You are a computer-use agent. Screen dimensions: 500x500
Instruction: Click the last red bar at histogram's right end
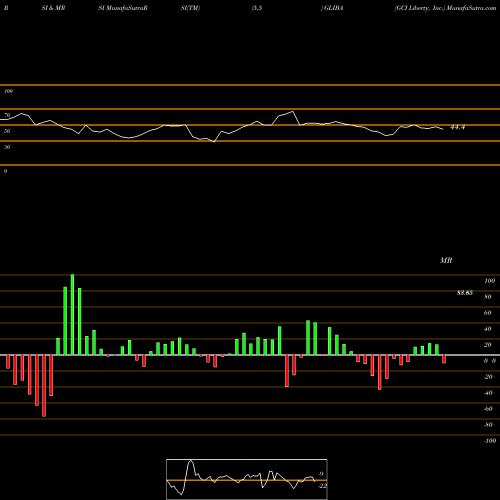click(444, 359)
